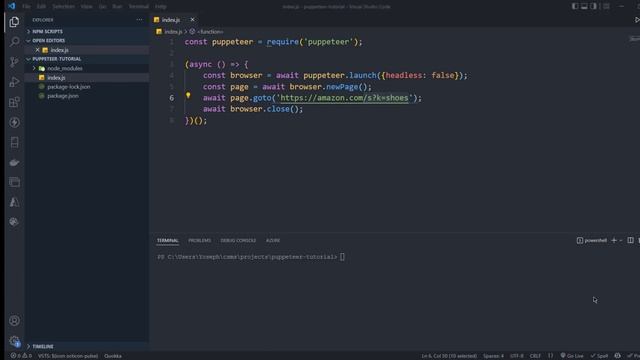
Task: Switch to the DEBUG CONSOLE tab
Action: [x=238, y=240]
